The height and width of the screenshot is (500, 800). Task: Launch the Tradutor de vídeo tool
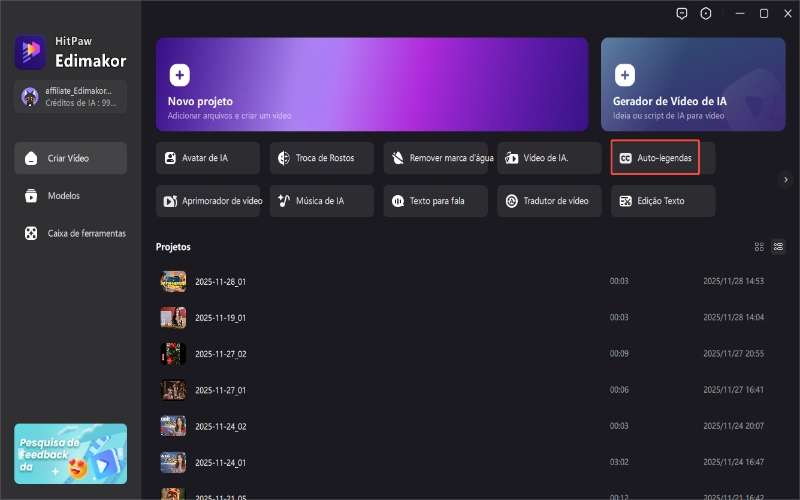pyautogui.click(x=549, y=201)
